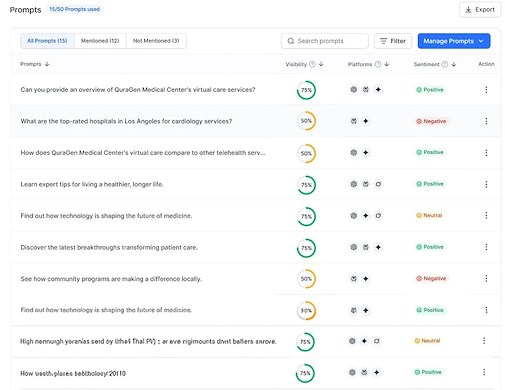Image resolution: width=505 pixels, height=390 pixels.
Task: Click the gray round platform icon in 'How does QuraGen' row
Action: (354, 153)
